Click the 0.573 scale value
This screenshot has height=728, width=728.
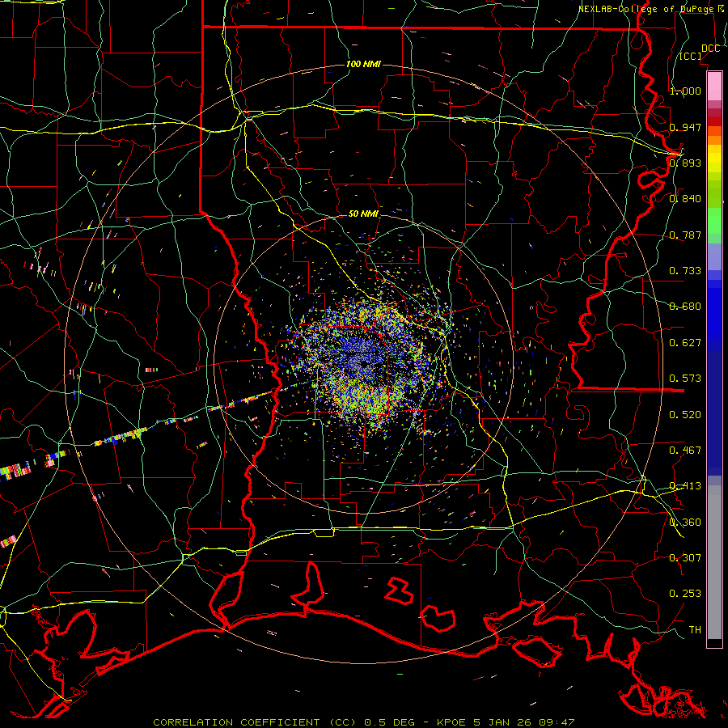(x=685, y=379)
